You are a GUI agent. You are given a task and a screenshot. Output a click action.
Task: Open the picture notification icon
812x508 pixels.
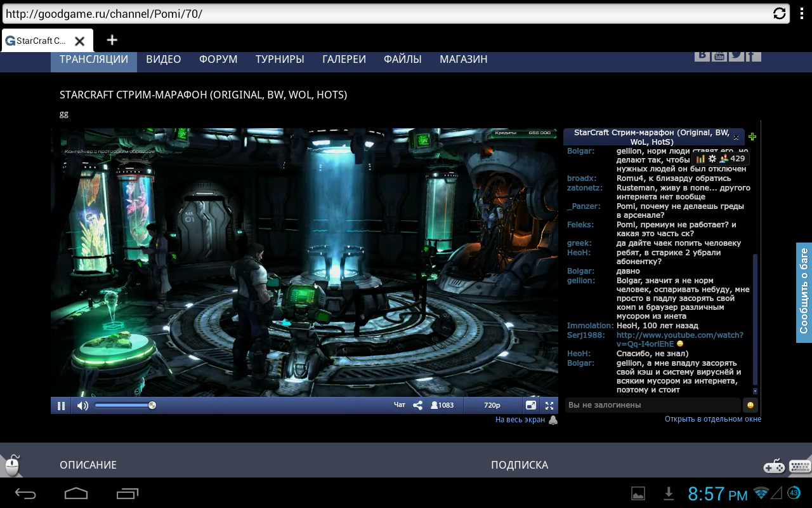coord(638,493)
